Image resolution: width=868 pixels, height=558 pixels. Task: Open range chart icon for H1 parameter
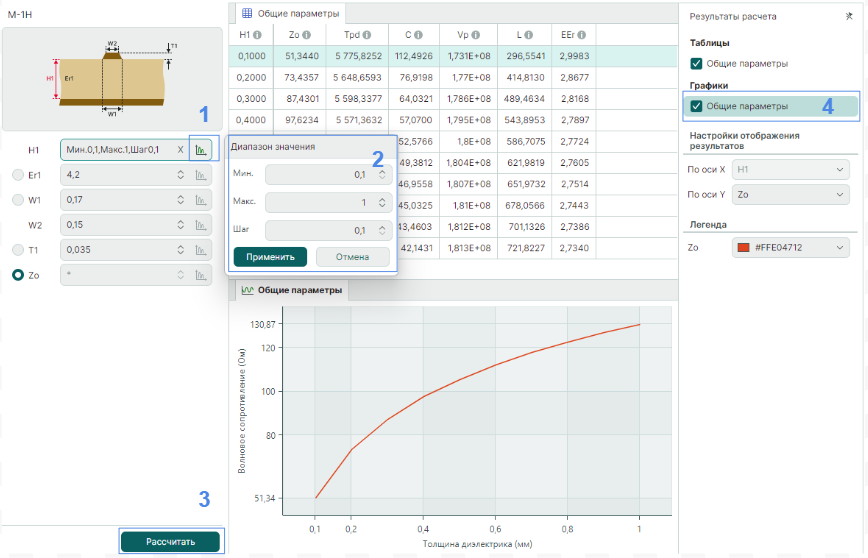tap(201, 149)
